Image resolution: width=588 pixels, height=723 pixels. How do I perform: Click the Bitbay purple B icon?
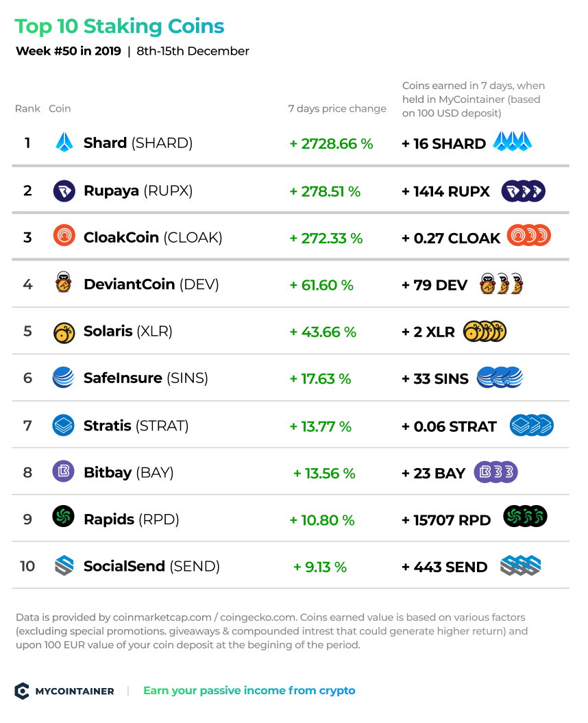pyautogui.click(x=64, y=471)
